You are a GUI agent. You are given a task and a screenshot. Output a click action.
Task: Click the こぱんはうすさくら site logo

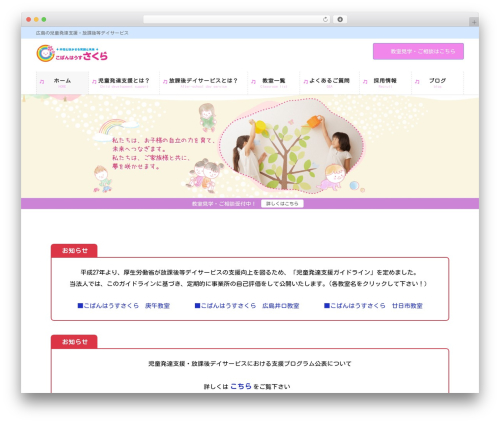(x=72, y=53)
